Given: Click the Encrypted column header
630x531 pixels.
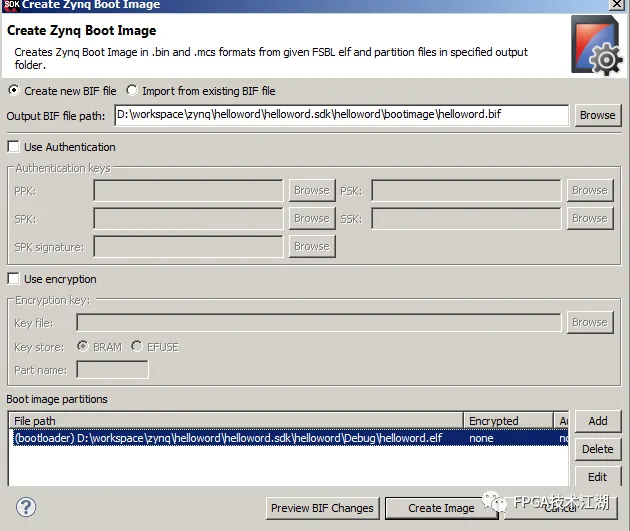Looking at the screenshot, I should (508, 421).
